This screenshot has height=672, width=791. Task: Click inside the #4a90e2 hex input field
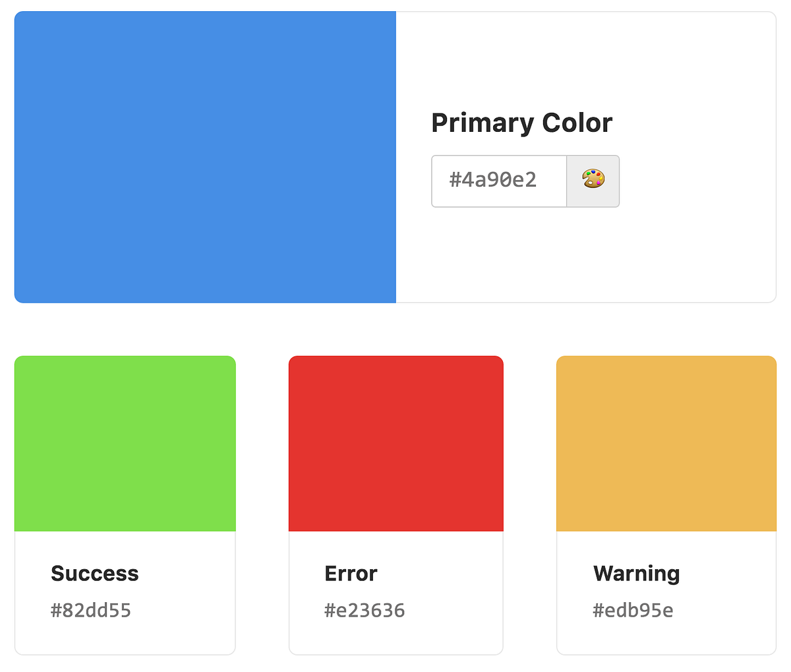coord(498,181)
